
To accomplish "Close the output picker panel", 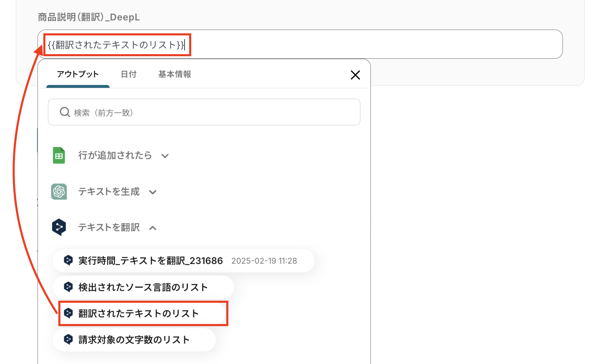I will click(355, 75).
